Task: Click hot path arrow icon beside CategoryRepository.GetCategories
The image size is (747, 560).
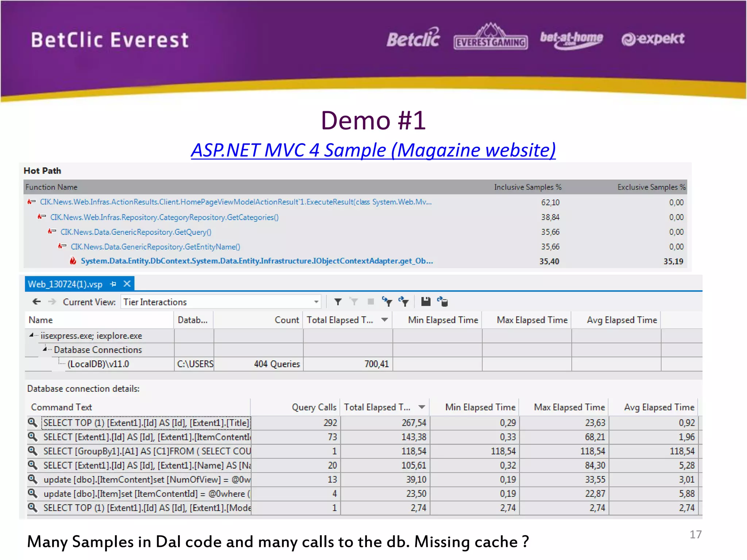Action: 42,217
